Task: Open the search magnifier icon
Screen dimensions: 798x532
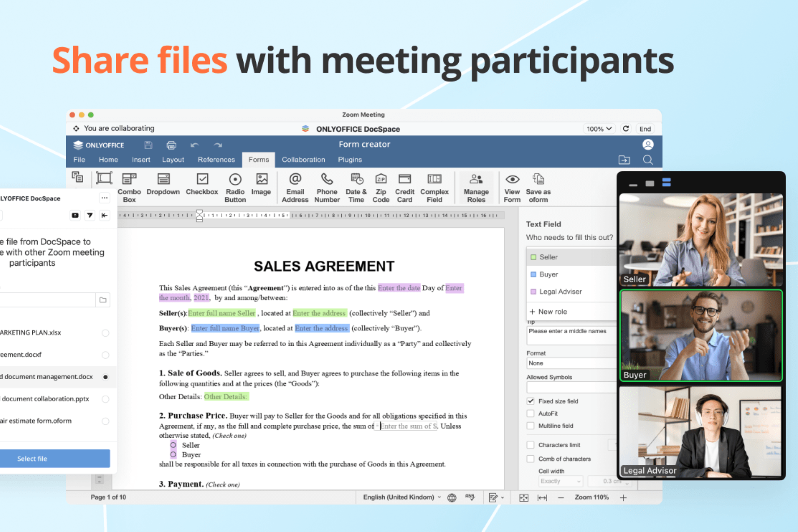Action: (648, 160)
